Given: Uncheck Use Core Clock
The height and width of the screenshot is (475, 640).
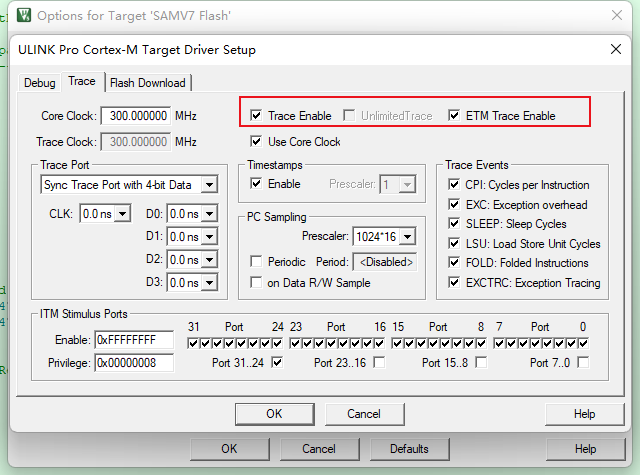Looking at the screenshot, I should [257, 142].
